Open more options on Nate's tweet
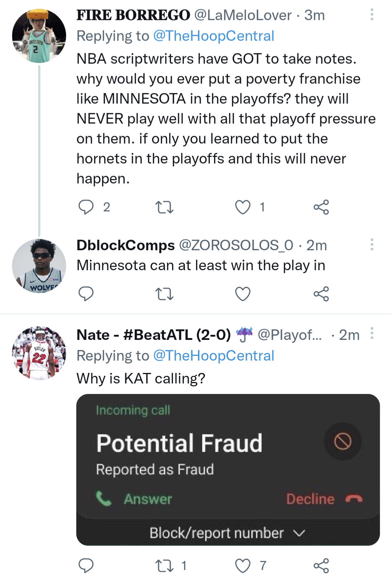This screenshot has width=392, height=585. pos(372,333)
